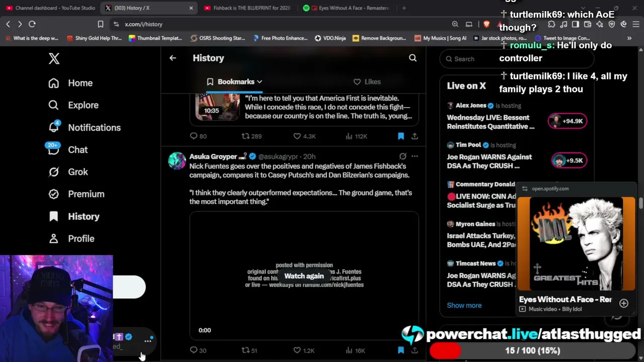Open Asuka Groyper's profile name link
This screenshot has height=362, width=644.
(x=213, y=156)
